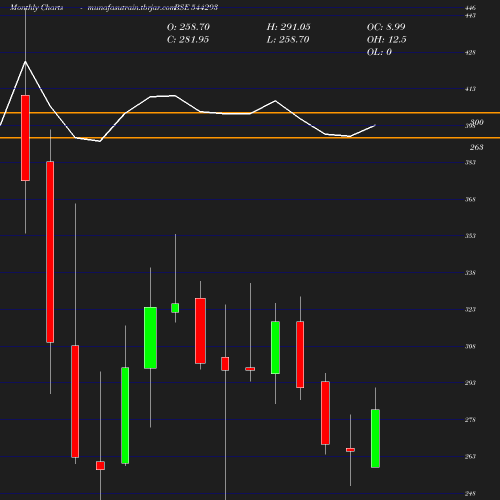This screenshot has height=500, width=500.
Task: Click the "OC: 8.99" reading
Action: pos(386,27)
